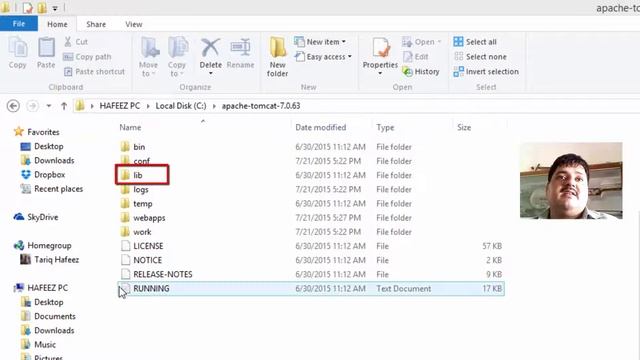Sort by the Size column header
640x360 pixels.
(464, 127)
